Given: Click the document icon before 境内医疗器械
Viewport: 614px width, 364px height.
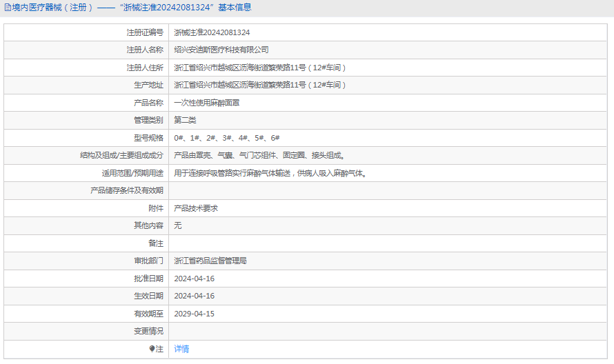Looking at the screenshot, I should pos(8,8).
